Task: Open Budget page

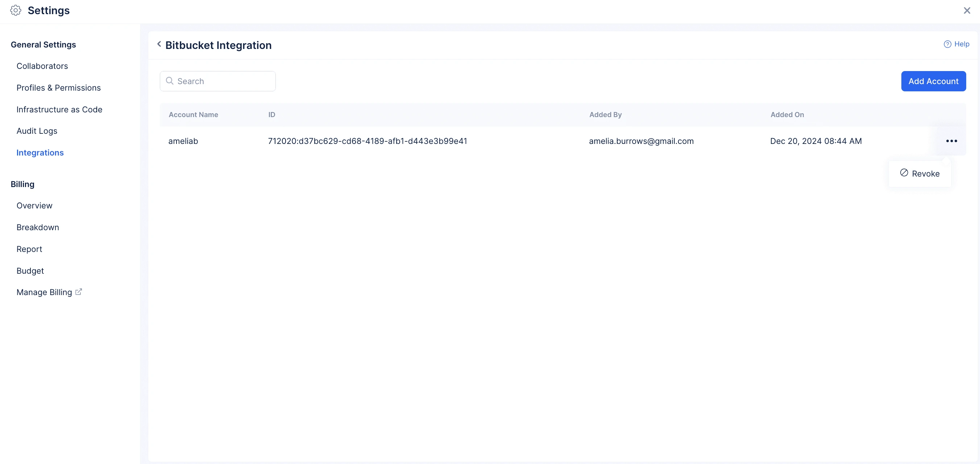Action: pyautogui.click(x=30, y=271)
